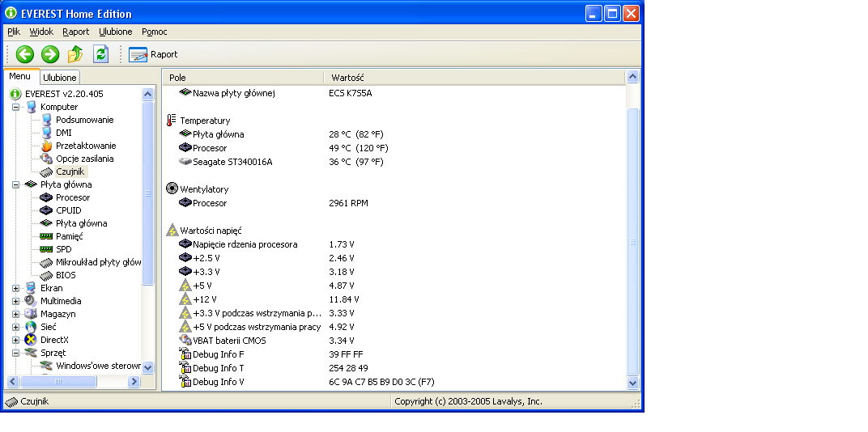The width and height of the screenshot is (868, 432).
Task: Click tree panel scroll down arrow
Action: pyautogui.click(x=148, y=366)
